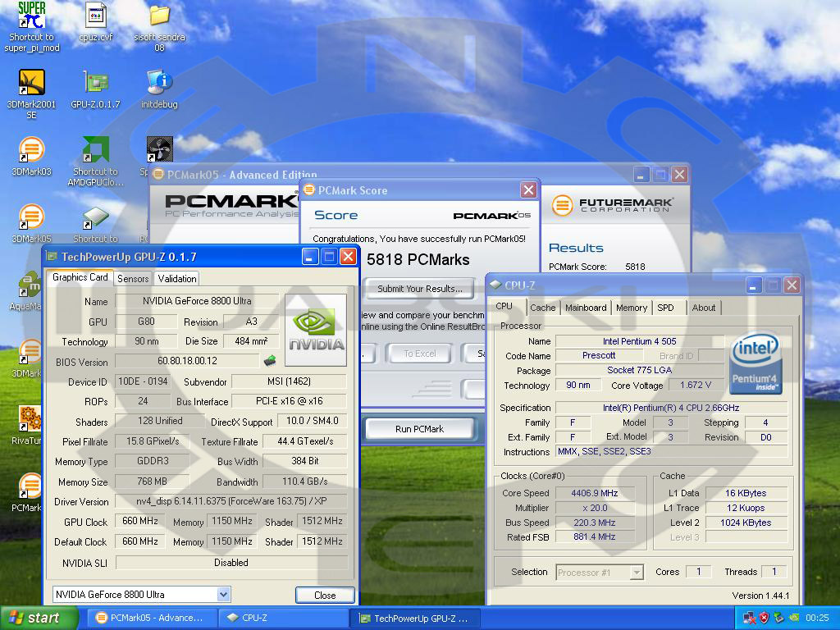
Task: Click the BIOS Version field 60.80.18.00.12
Action: pyautogui.click(x=187, y=361)
